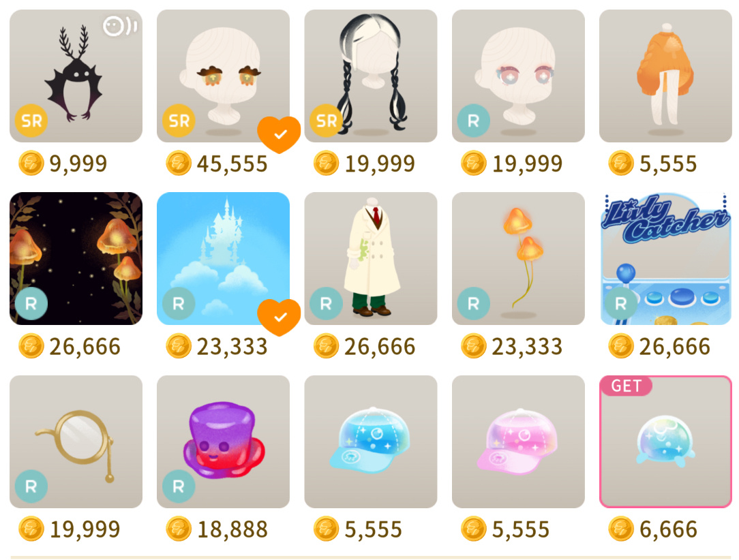Screen dimensions: 739x560
Task: Select the blue galaxy cap
Action: pos(371,441)
